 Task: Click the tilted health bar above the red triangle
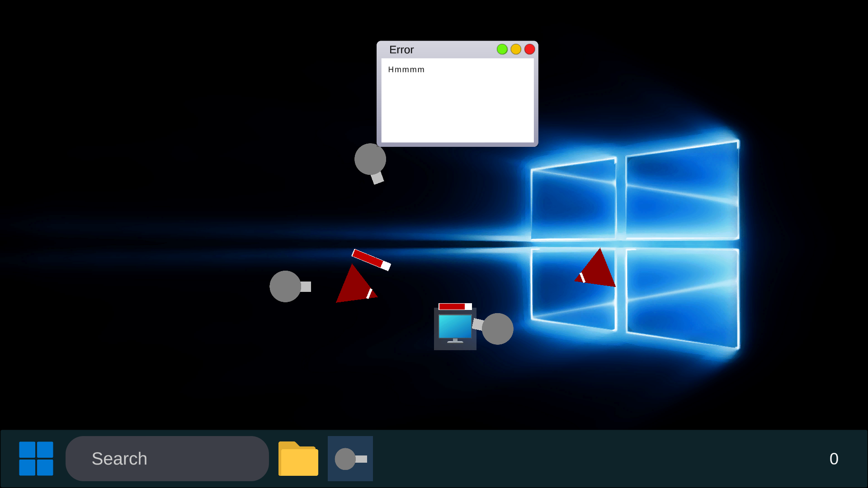click(x=371, y=260)
